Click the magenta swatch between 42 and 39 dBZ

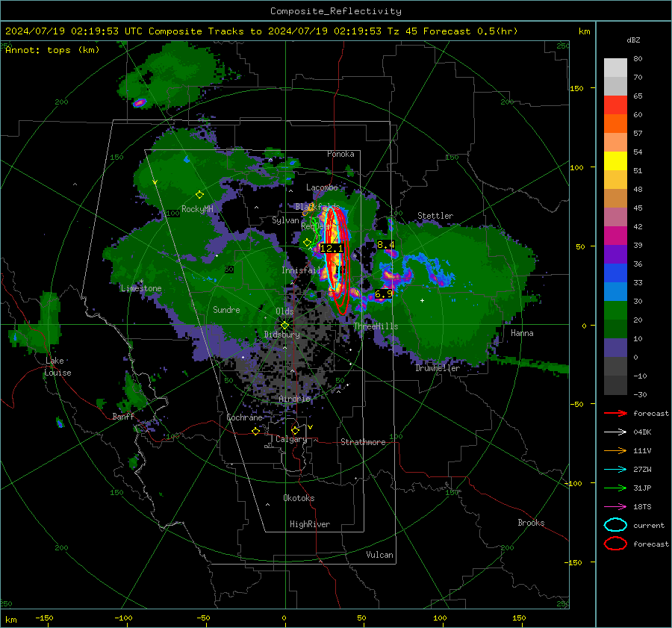click(x=615, y=236)
